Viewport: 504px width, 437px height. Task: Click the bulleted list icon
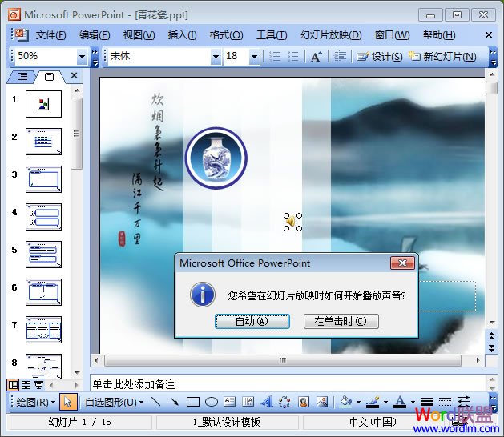point(292,57)
